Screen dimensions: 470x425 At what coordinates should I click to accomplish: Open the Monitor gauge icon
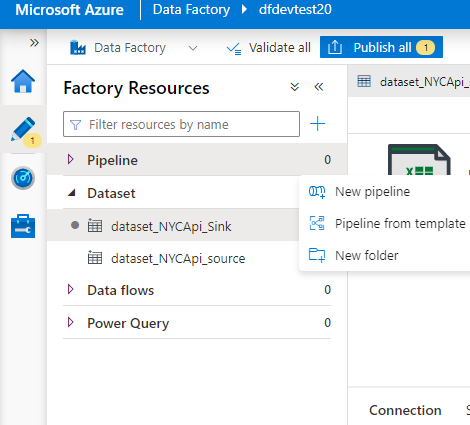pos(23,178)
